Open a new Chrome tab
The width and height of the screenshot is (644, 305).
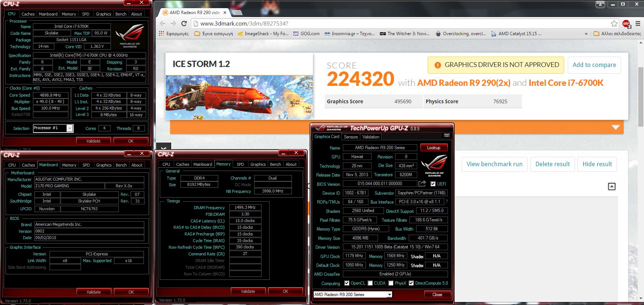click(x=237, y=13)
